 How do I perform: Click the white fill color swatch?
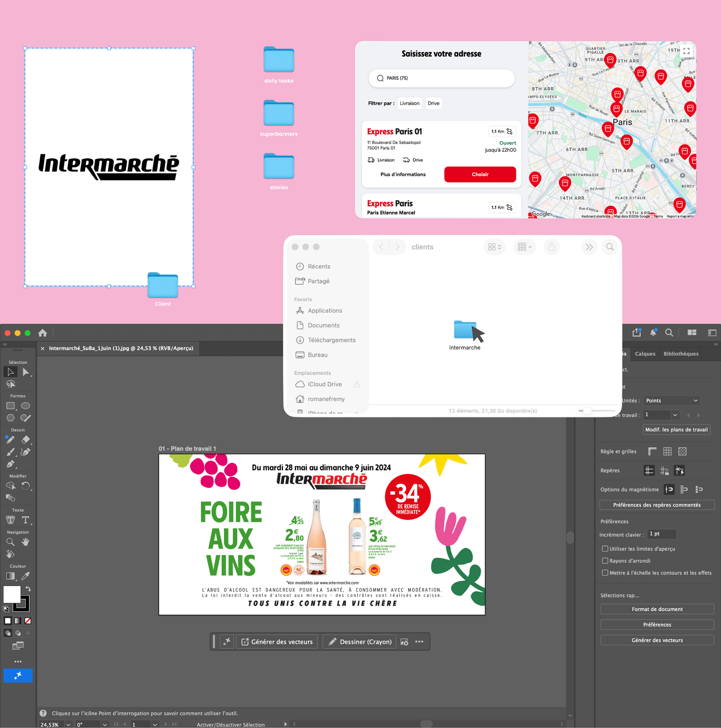pos(12,594)
